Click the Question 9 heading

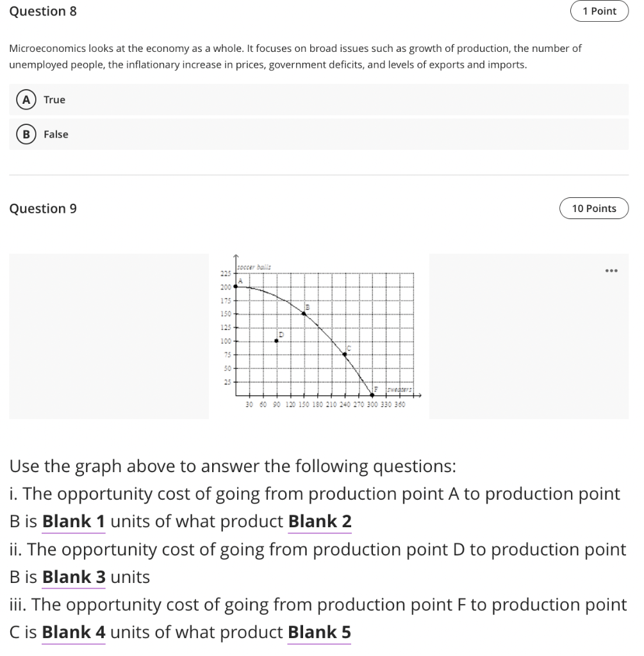tap(43, 208)
